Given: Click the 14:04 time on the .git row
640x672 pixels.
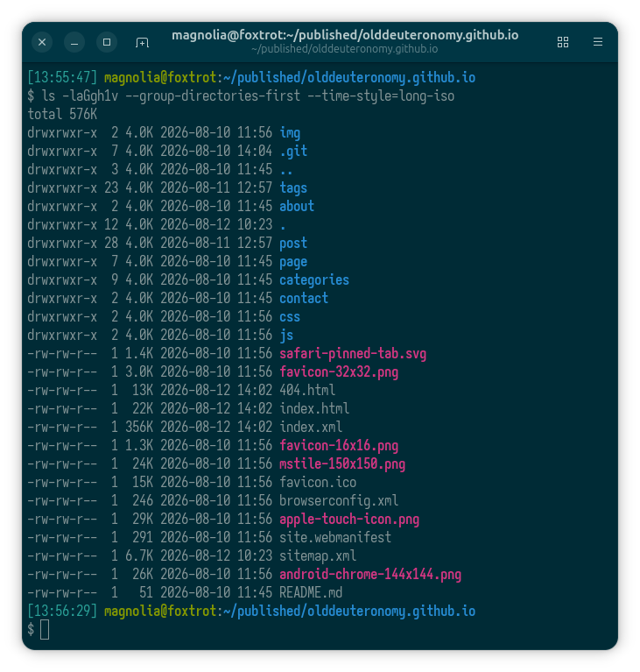Looking at the screenshot, I should coord(255,152).
